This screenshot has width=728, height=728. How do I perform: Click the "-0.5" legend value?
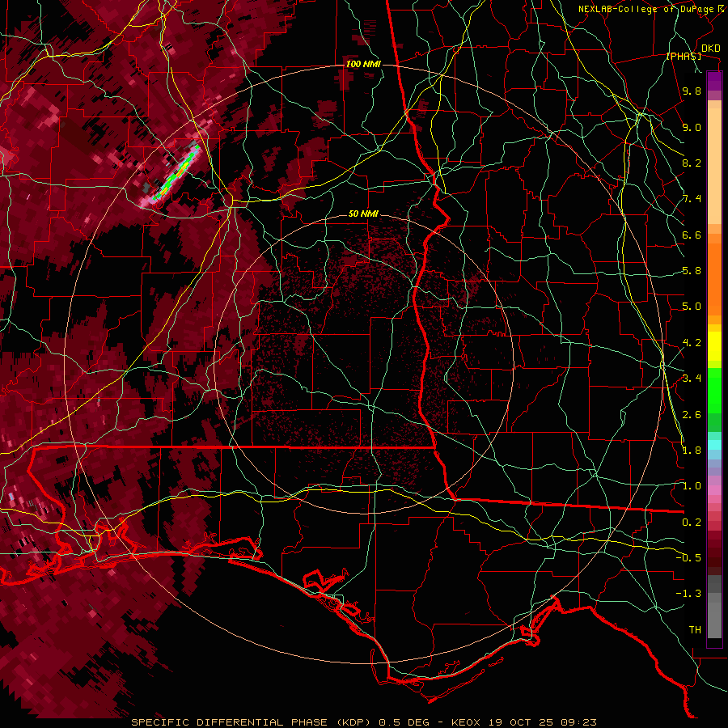click(x=688, y=557)
